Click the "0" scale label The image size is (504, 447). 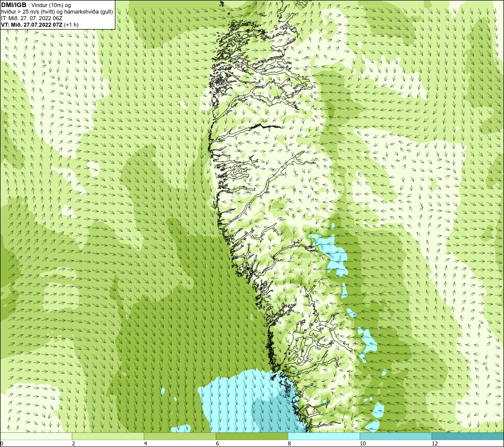click(x=2, y=444)
